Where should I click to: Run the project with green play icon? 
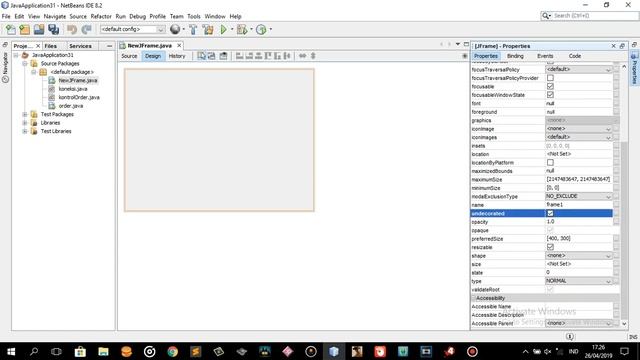[224, 29]
